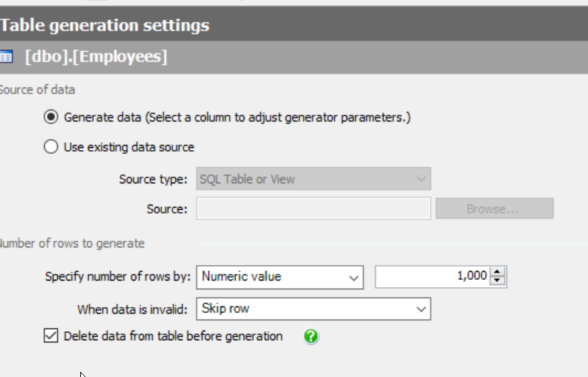Select the [dbo].[Employees] table name header
Image resolution: width=588 pixels, height=377 pixels.
[x=96, y=57]
